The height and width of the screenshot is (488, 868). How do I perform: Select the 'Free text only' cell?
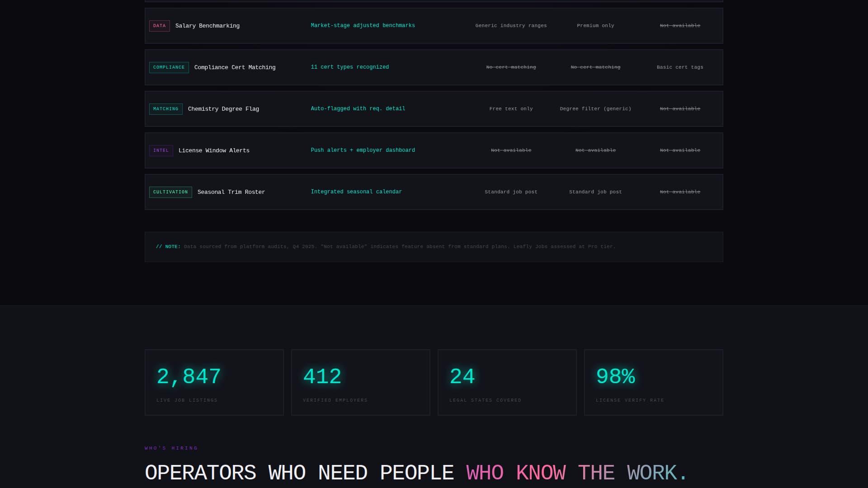tap(511, 109)
